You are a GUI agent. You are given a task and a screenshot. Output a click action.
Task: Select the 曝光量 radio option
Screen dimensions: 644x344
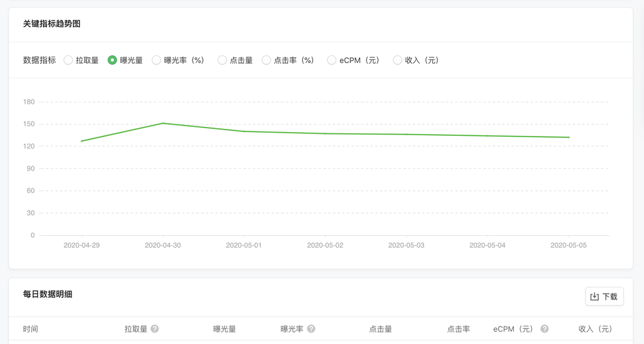[x=112, y=60]
